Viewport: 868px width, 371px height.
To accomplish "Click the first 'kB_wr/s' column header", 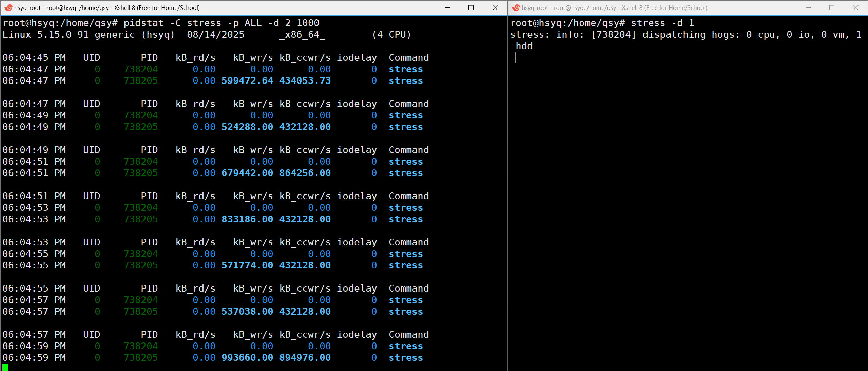I will point(253,58).
